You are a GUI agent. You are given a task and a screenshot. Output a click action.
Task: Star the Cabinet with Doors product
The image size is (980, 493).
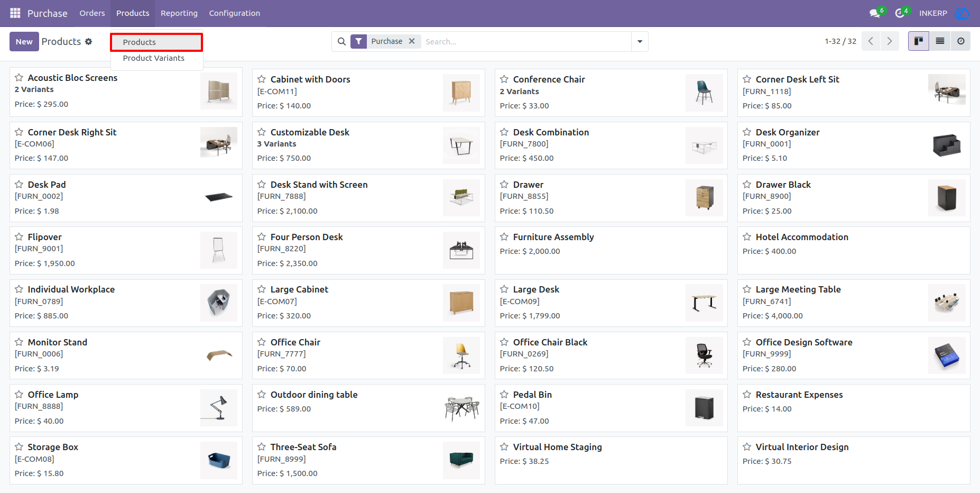pos(262,79)
